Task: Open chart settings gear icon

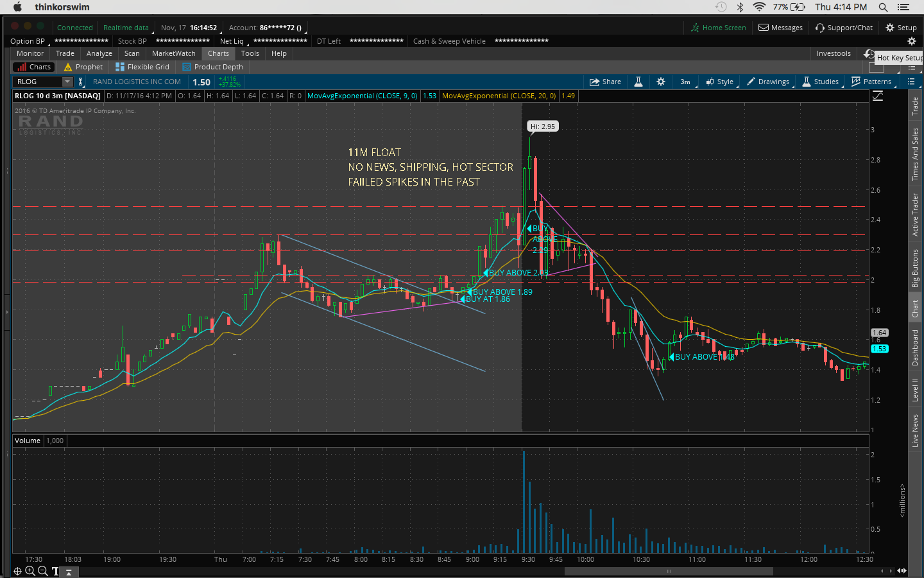Action: (661, 82)
